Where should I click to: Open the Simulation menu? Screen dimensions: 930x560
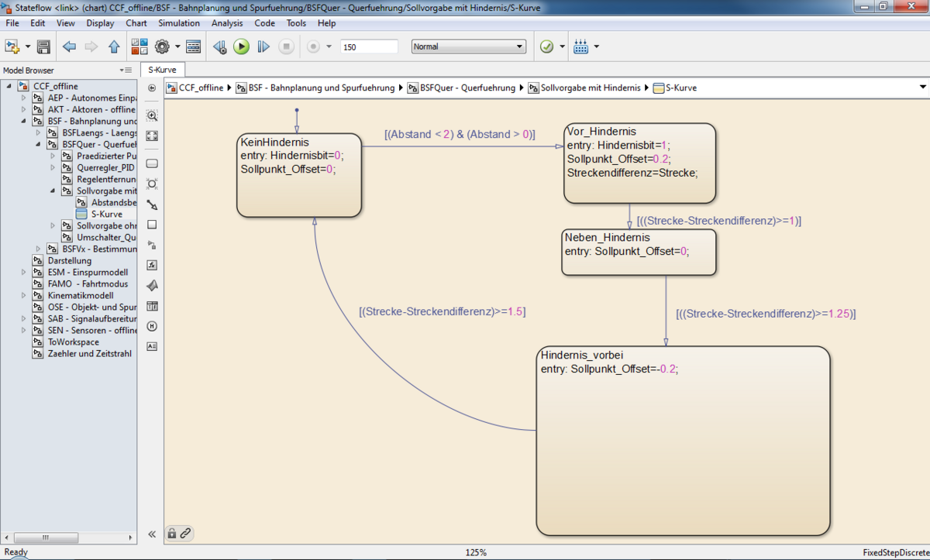click(x=179, y=23)
